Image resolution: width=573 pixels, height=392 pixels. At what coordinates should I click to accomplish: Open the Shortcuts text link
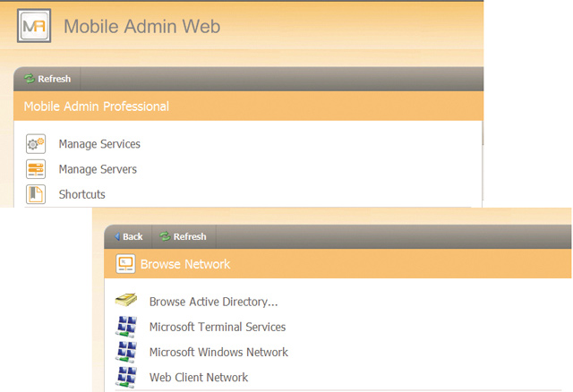81,194
